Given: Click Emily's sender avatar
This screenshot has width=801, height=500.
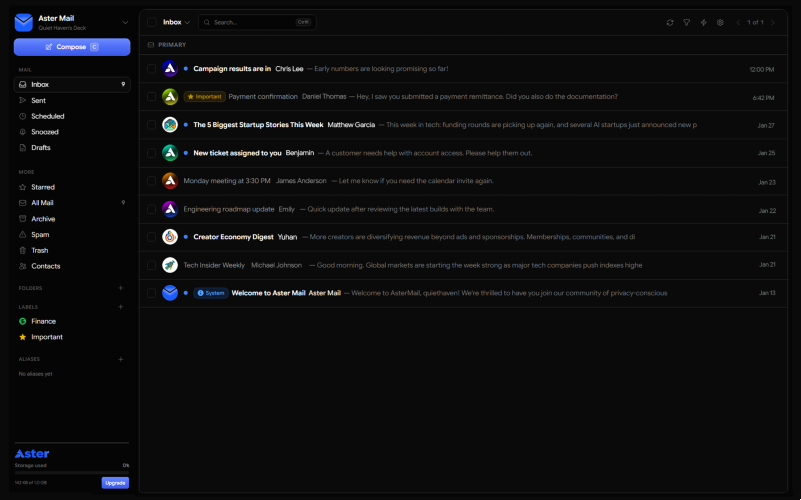Looking at the screenshot, I should tap(170, 209).
